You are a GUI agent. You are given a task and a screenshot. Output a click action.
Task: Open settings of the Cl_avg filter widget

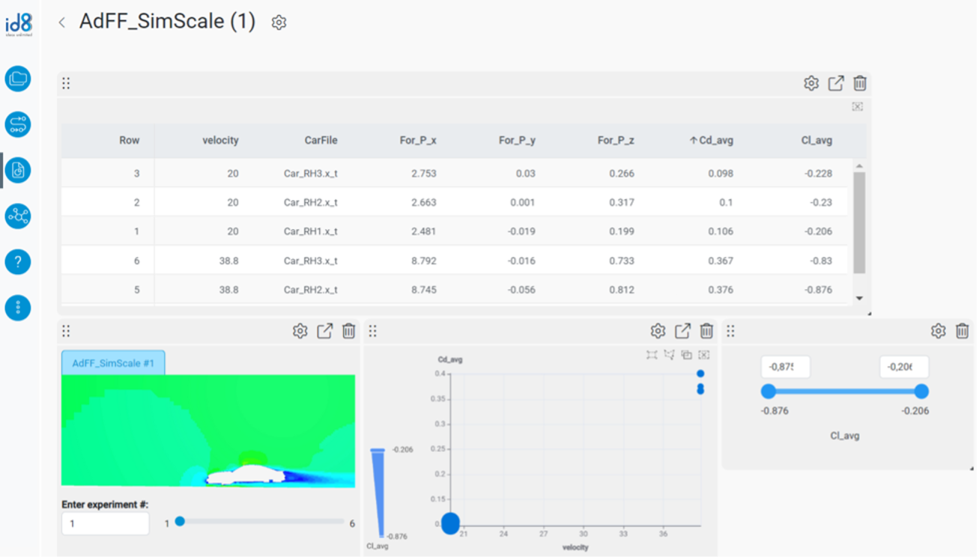click(x=938, y=331)
